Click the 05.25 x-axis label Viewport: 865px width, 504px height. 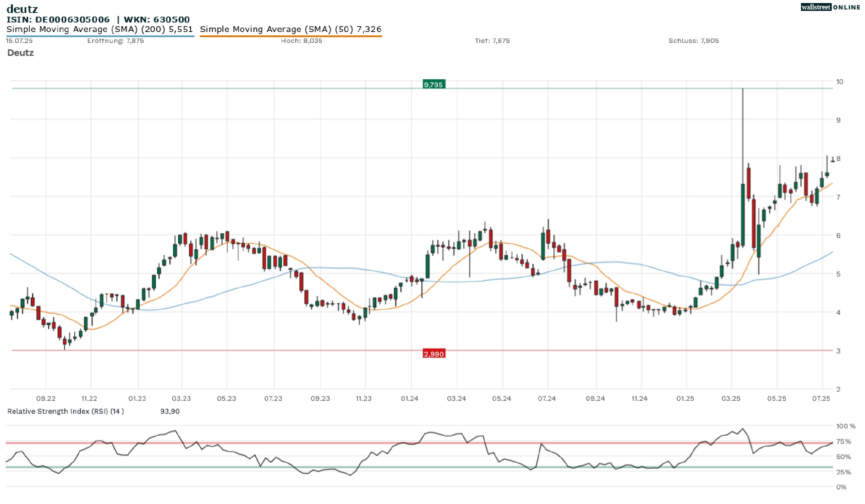pos(776,398)
